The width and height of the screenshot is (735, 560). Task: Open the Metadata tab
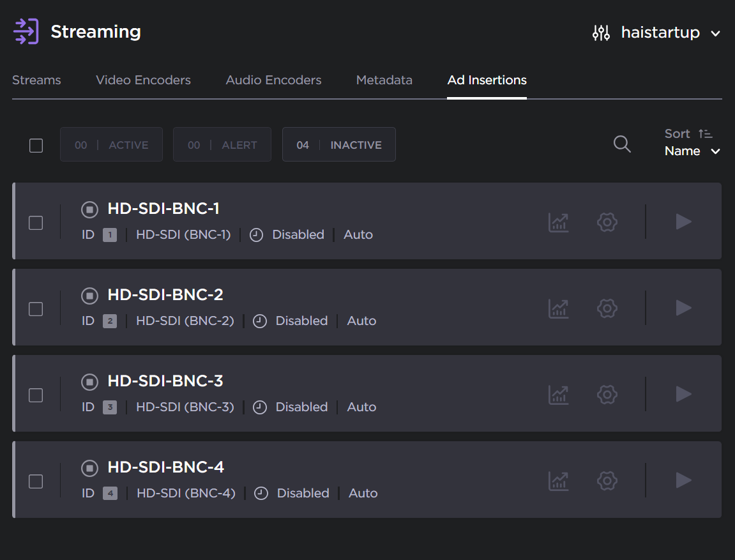[384, 80]
